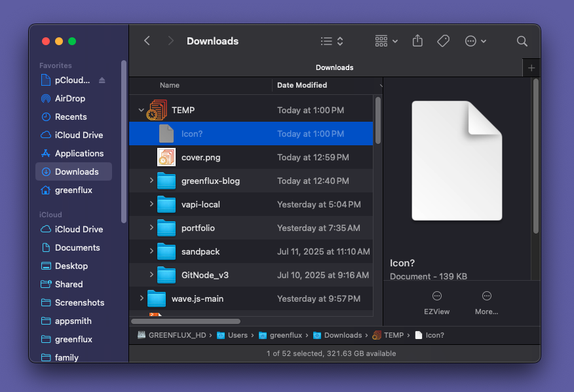
Task: Click the Back navigation arrow
Action: (147, 41)
